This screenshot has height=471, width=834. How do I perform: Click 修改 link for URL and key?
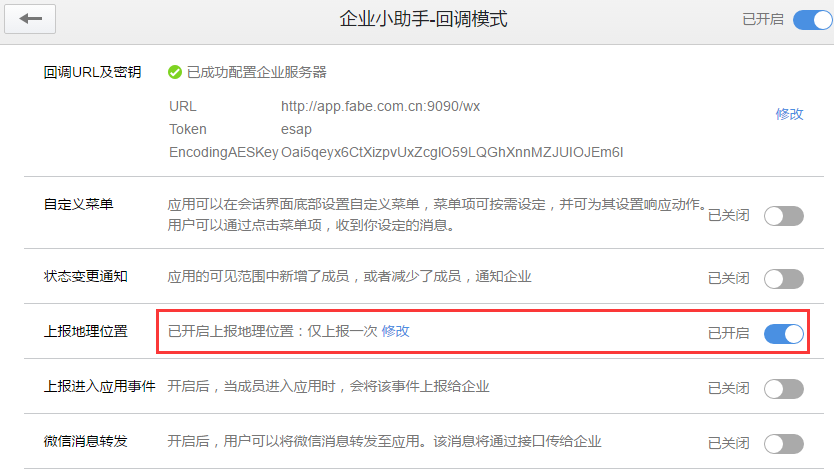coord(789,114)
